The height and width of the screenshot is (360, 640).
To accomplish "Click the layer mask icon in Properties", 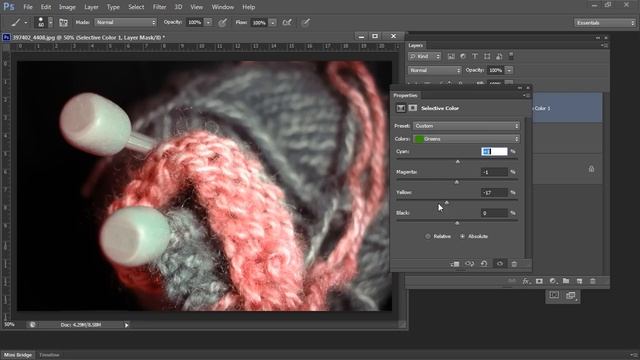I will 413,108.
